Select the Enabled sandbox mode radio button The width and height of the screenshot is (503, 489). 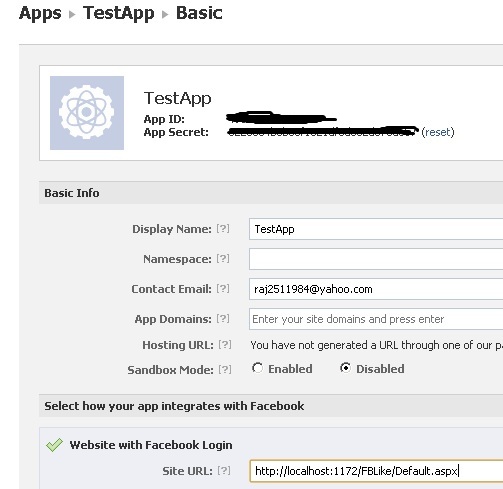point(257,368)
